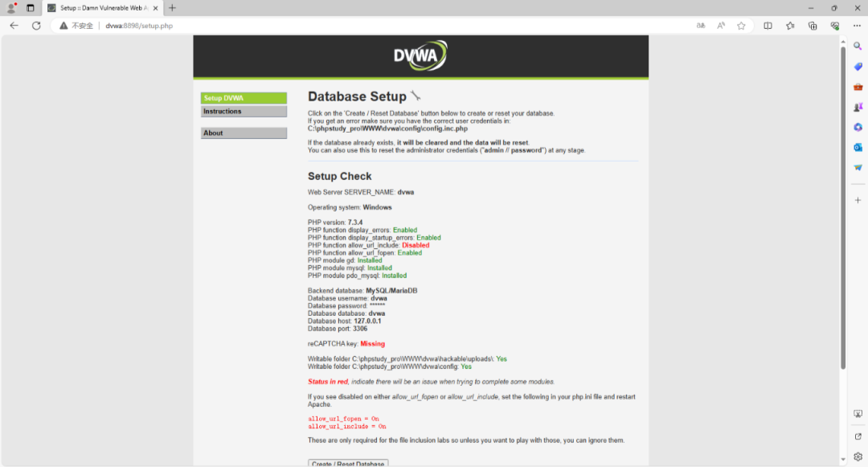The image size is (868, 467).
Task: Click the red Missing reCAPTCHA key status
Action: (x=373, y=343)
